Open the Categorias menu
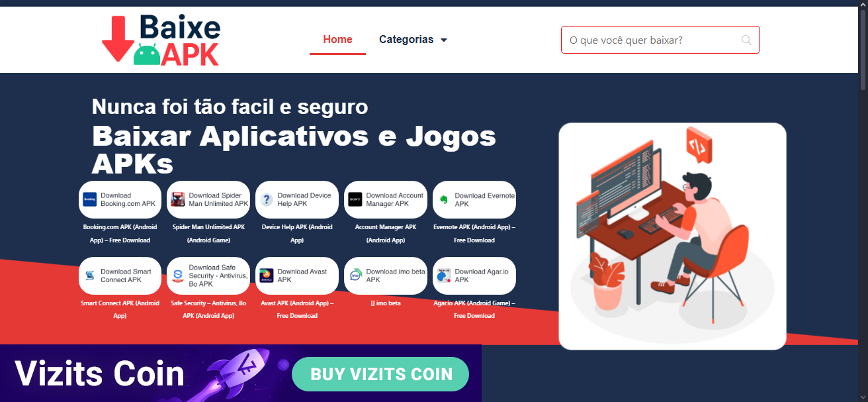This screenshot has width=868, height=402. pos(413,40)
